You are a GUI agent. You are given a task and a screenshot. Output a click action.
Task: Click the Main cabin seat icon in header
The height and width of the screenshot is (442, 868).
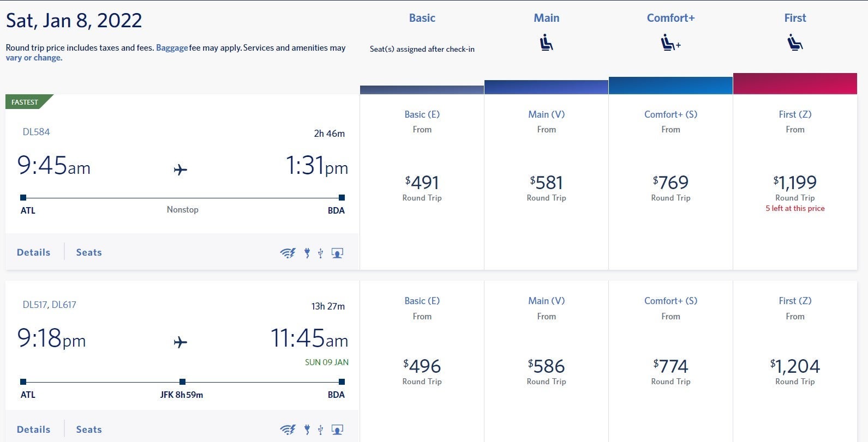point(546,43)
